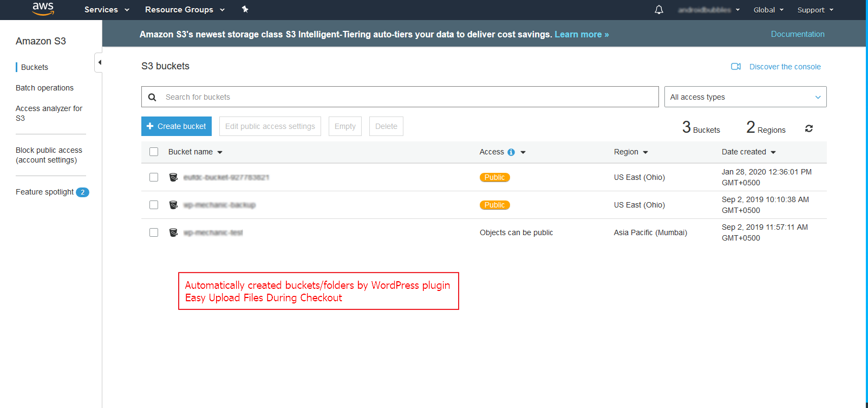This screenshot has width=868, height=408.
Task: Open the Support dropdown
Action: (815, 10)
